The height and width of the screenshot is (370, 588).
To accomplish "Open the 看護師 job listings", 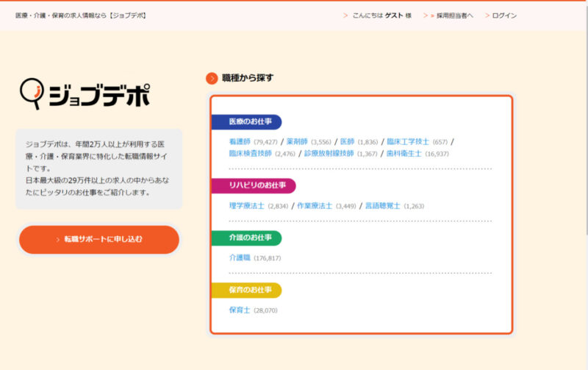I will [240, 141].
